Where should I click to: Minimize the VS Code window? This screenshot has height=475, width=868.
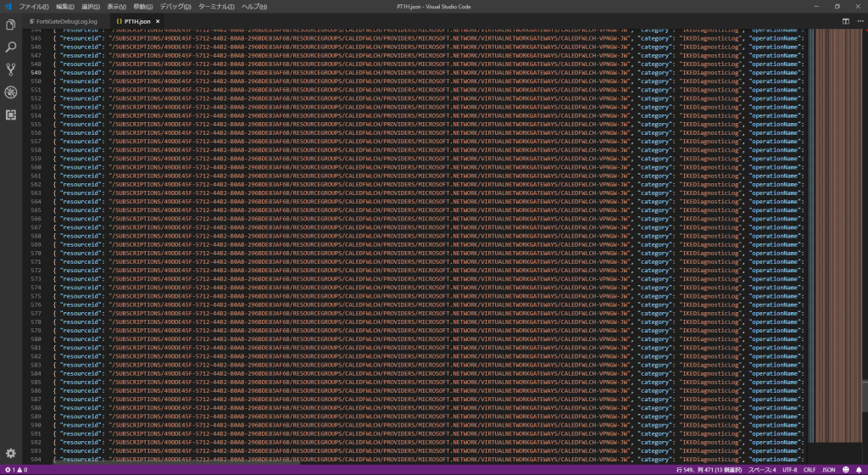[x=816, y=7]
